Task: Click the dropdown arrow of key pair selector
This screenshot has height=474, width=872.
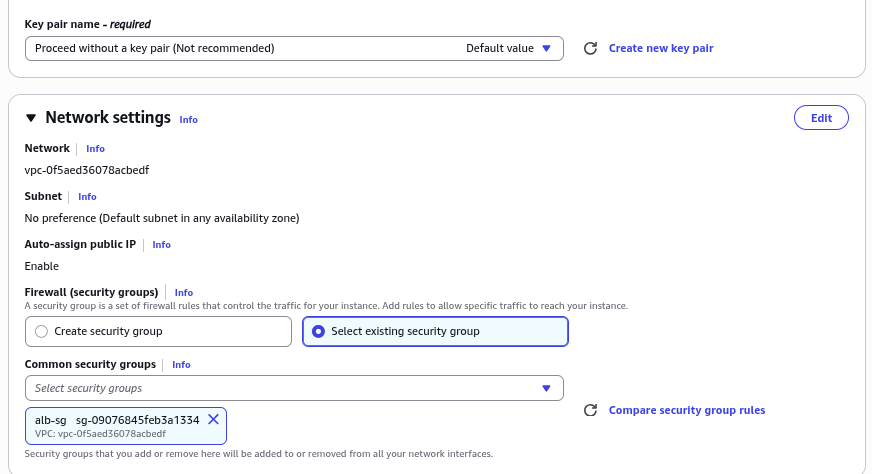Action: (546, 48)
